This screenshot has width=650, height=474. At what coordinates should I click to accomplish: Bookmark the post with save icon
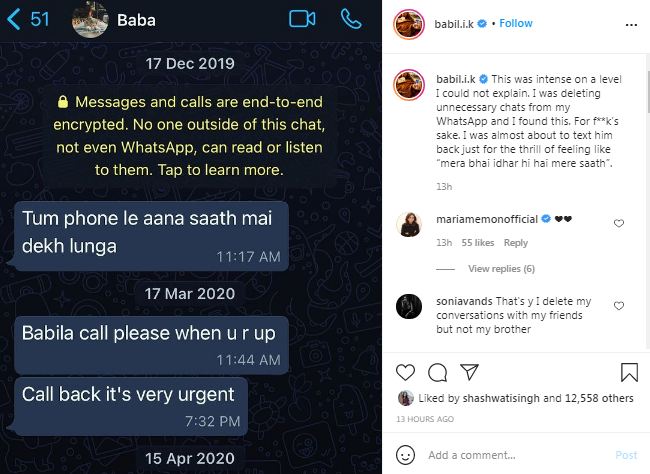click(x=629, y=372)
